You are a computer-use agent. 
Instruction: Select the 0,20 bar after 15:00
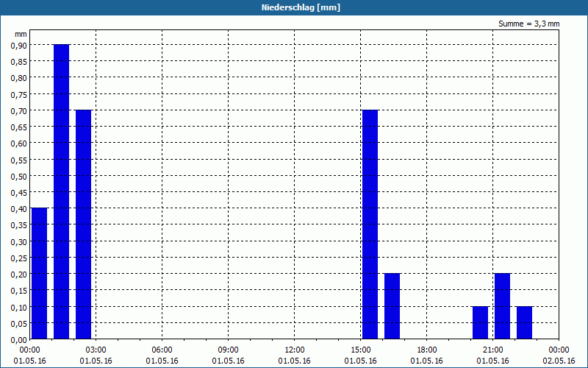[x=392, y=306]
